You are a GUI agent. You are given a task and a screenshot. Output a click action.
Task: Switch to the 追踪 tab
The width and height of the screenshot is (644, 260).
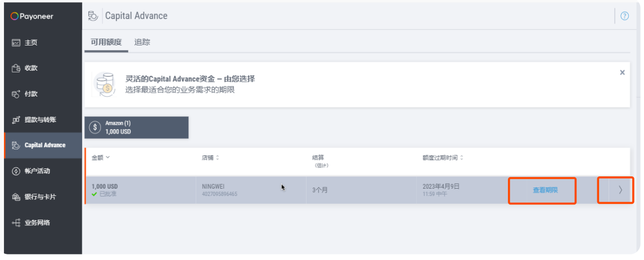(142, 42)
